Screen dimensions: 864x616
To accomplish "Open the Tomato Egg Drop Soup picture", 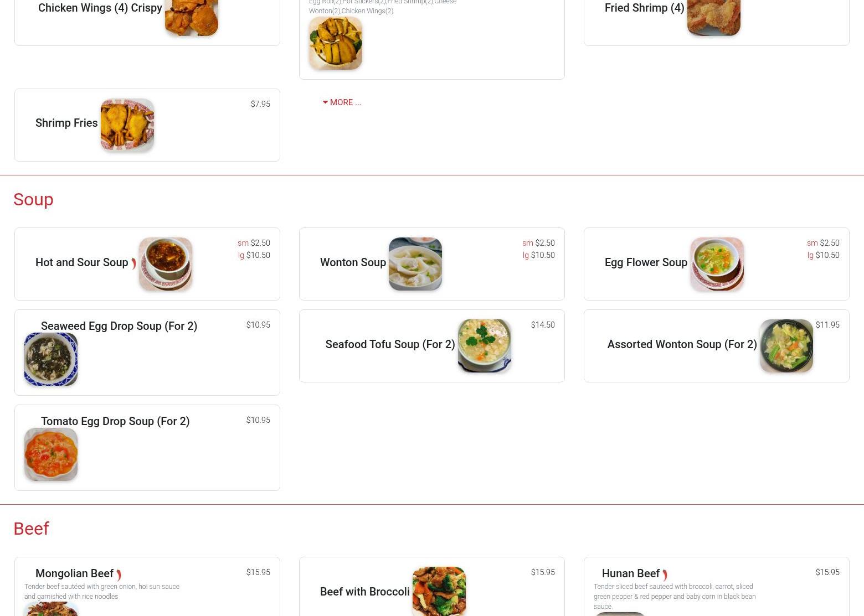I will (x=51, y=454).
